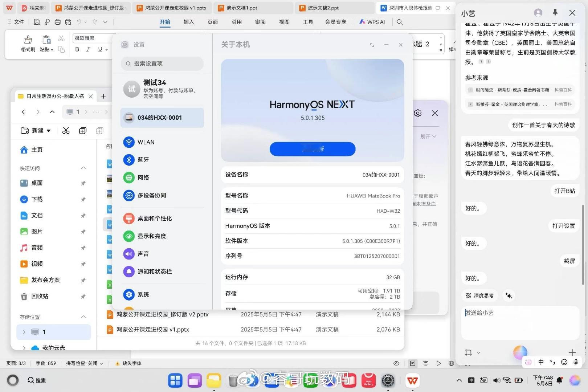Click the undo arrow in WPS toolbar

click(79, 22)
